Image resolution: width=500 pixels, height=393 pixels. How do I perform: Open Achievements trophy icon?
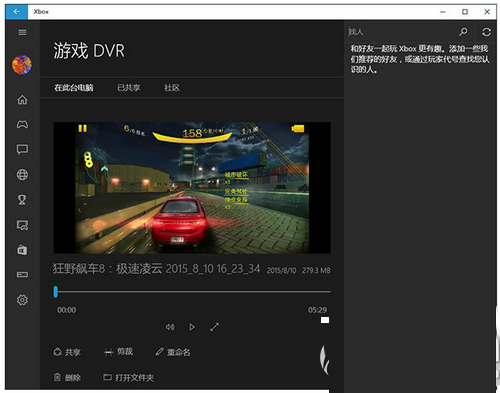coord(22,200)
